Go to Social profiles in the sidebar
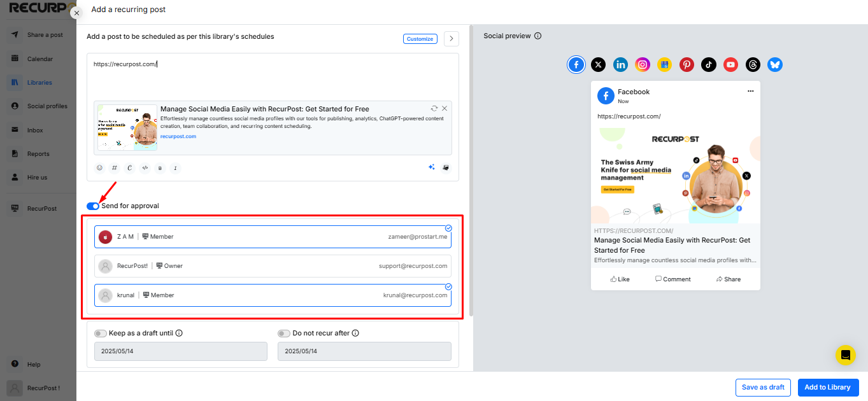 point(46,106)
